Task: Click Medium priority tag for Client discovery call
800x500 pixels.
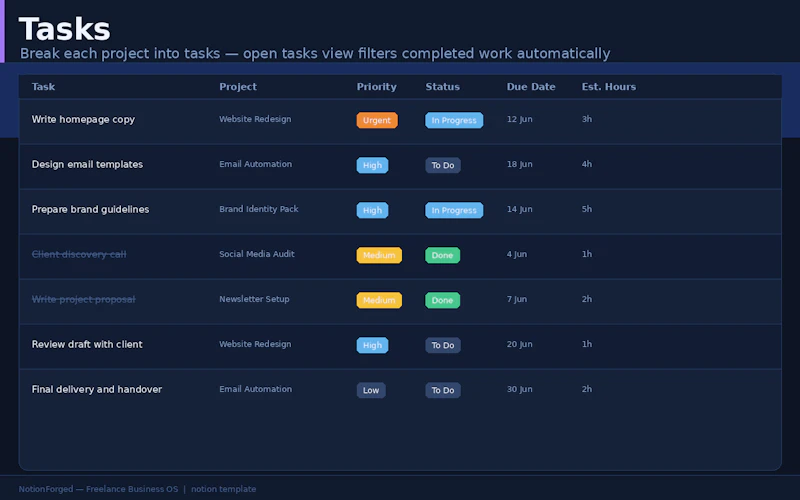Action: pyautogui.click(x=379, y=255)
